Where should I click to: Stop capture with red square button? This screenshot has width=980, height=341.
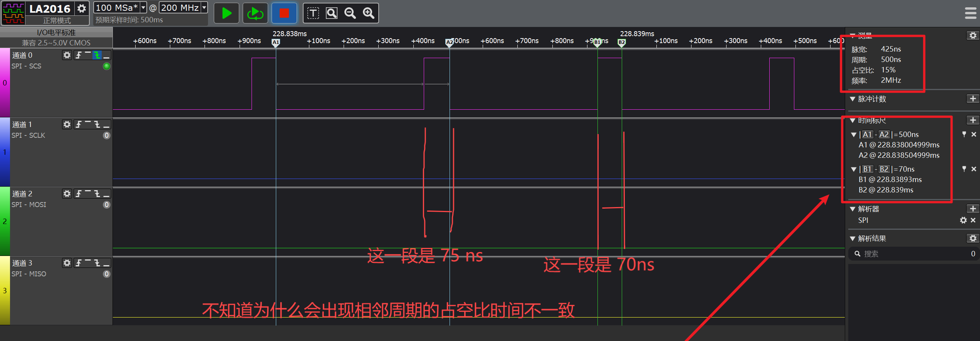coord(284,13)
